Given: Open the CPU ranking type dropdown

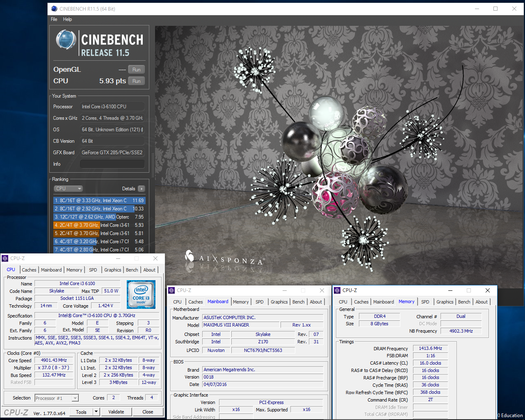Looking at the screenshot, I should 68,189.
